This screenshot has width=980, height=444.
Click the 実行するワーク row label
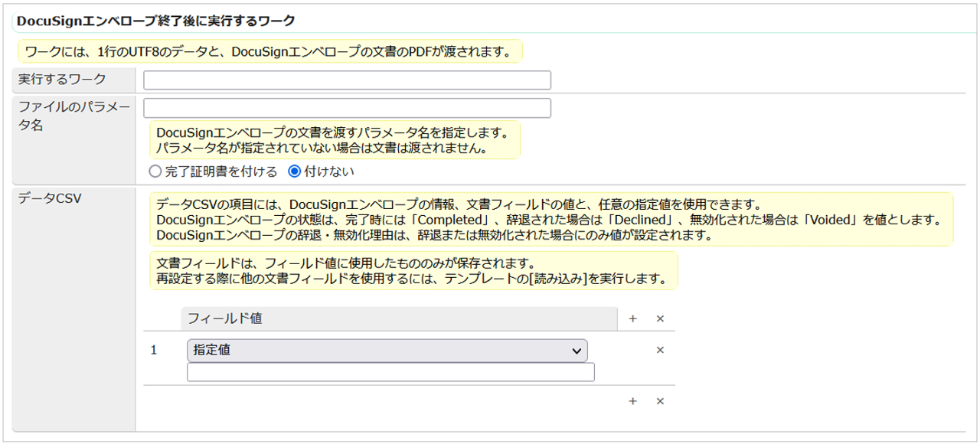pyautogui.click(x=63, y=80)
